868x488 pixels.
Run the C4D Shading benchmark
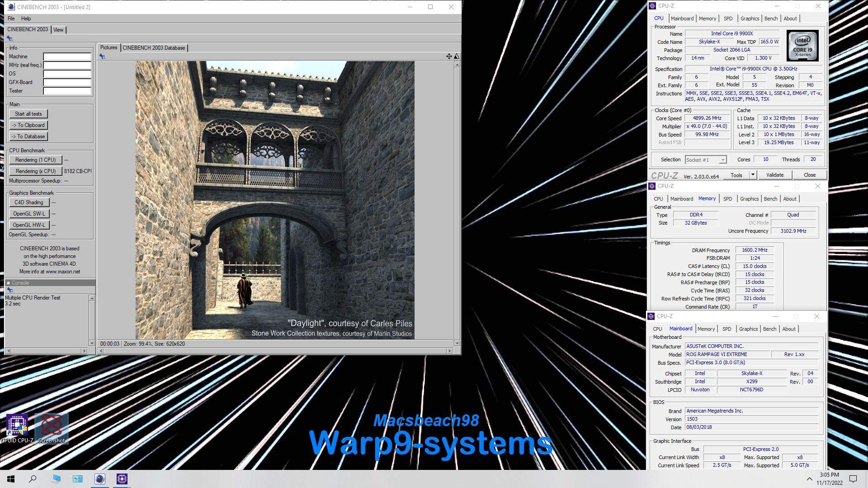point(29,202)
